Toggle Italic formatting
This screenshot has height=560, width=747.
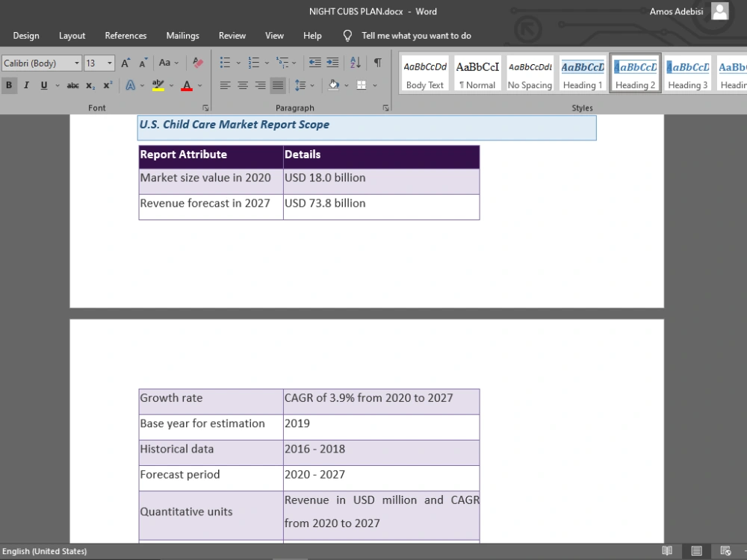[26, 86]
